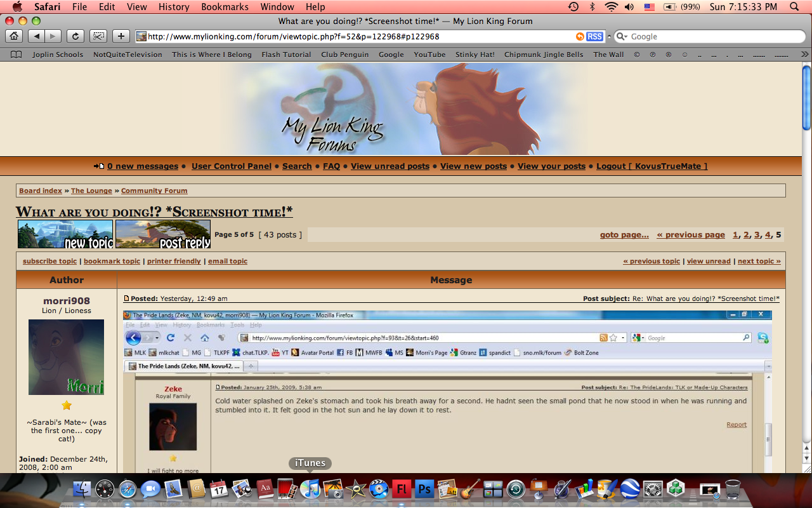Open iTunes from the Dock
The height and width of the screenshot is (508, 812).
(310, 490)
